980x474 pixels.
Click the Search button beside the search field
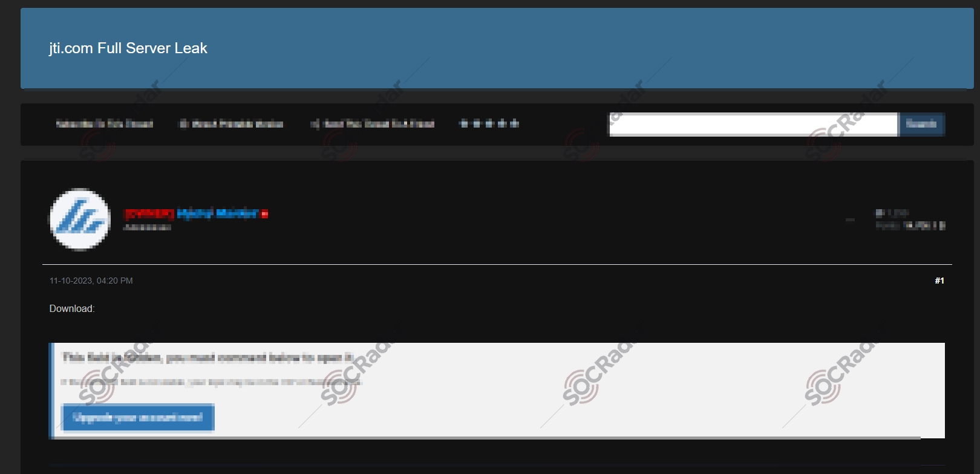[x=921, y=125]
